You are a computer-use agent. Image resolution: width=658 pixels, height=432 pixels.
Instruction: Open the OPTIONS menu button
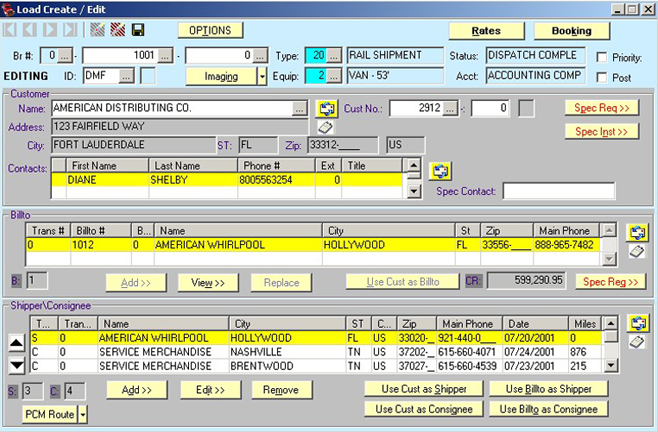point(210,30)
